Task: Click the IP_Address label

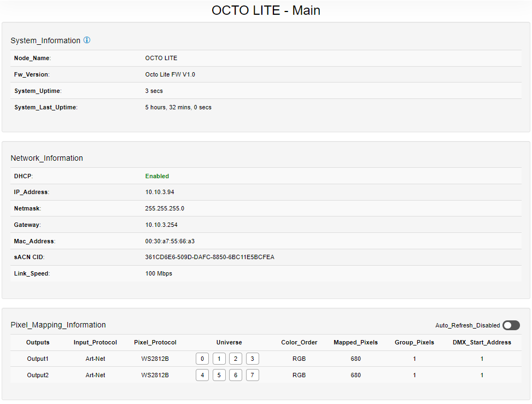Action: (x=32, y=192)
